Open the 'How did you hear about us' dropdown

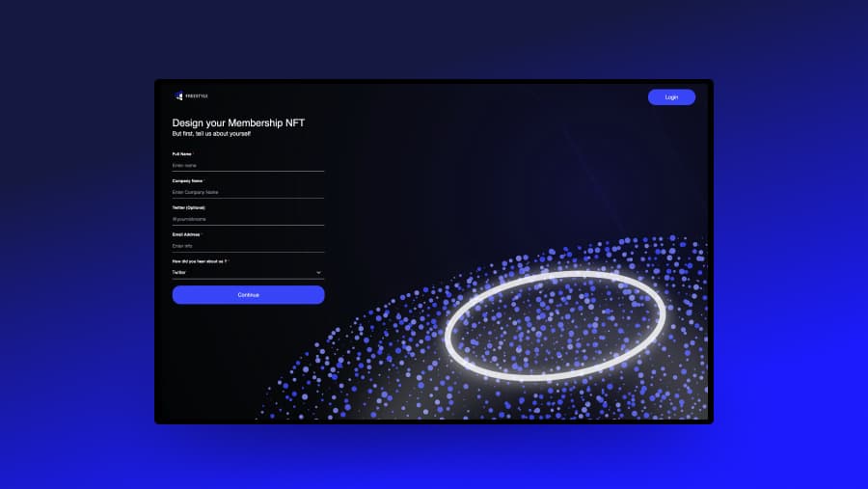click(248, 273)
